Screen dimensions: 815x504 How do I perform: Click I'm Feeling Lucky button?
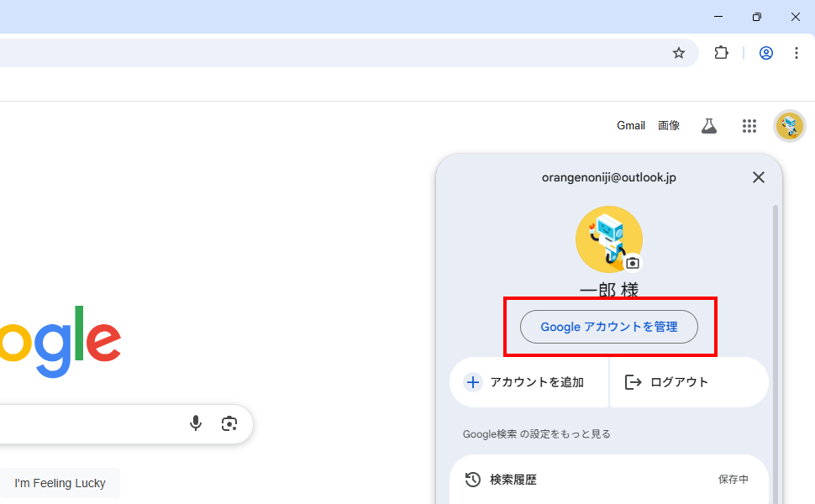[60, 483]
